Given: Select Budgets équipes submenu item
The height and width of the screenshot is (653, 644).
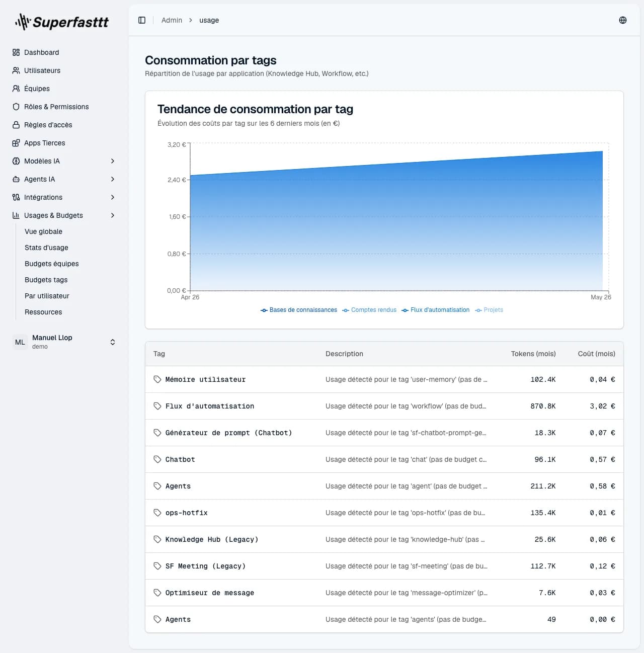Looking at the screenshot, I should point(51,264).
